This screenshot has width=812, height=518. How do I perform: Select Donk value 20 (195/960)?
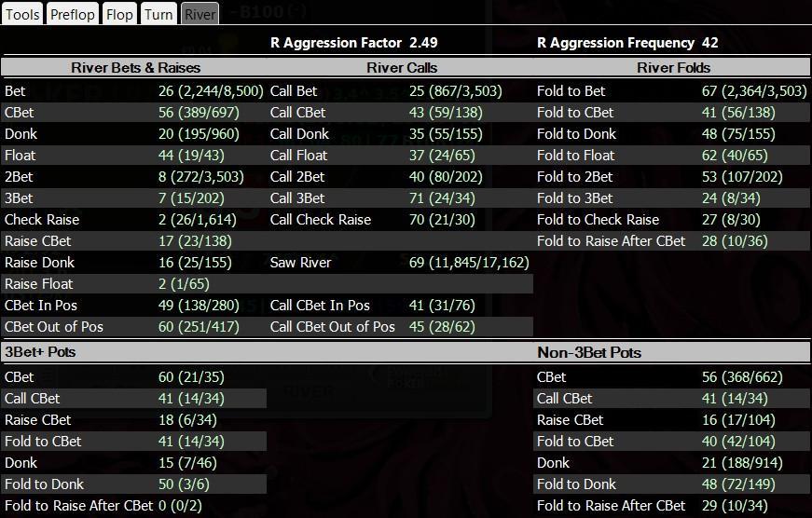coord(199,134)
